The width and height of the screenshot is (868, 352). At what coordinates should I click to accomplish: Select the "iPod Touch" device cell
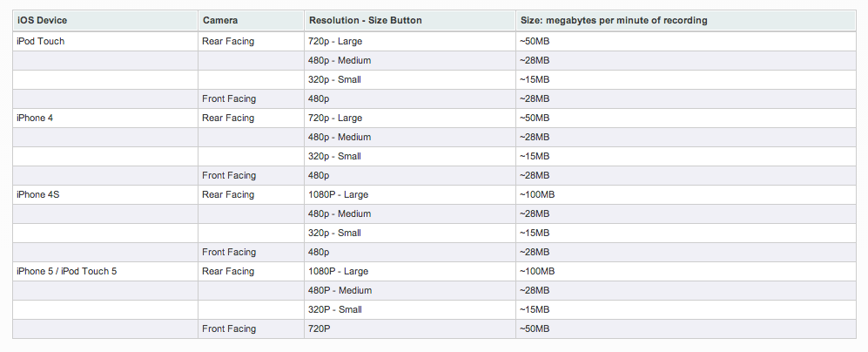pyautogui.click(x=40, y=41)
